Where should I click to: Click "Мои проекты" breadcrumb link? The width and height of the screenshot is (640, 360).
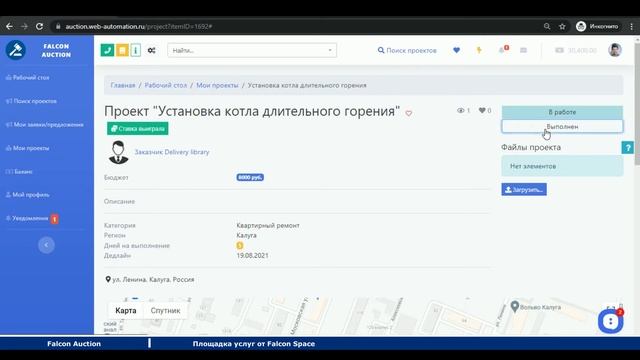(217, 85)
